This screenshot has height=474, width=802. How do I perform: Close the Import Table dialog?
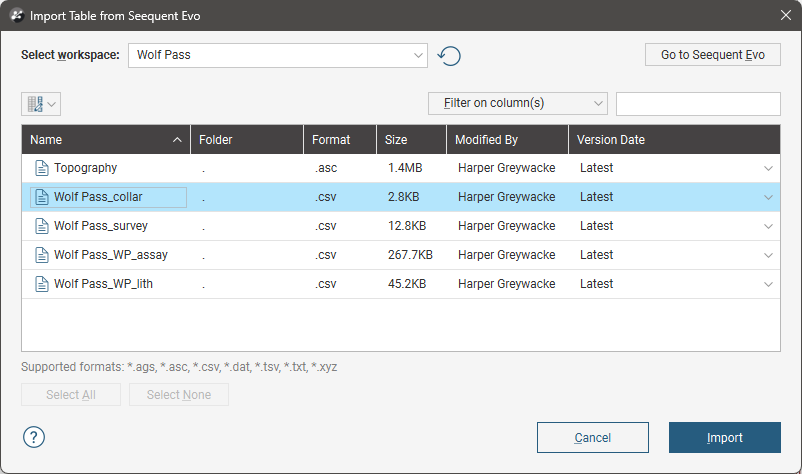[x=785, y=15]
